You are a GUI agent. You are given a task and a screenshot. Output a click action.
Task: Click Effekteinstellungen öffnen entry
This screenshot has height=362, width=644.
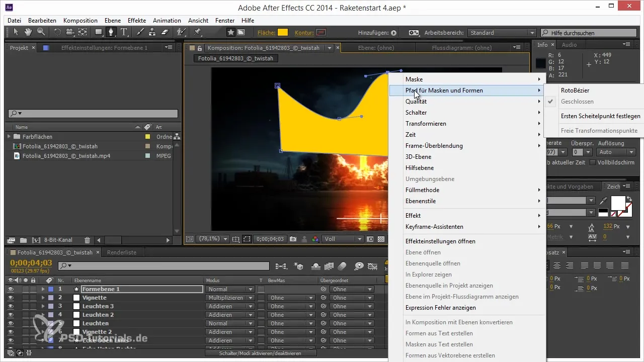tap(440, 241)
